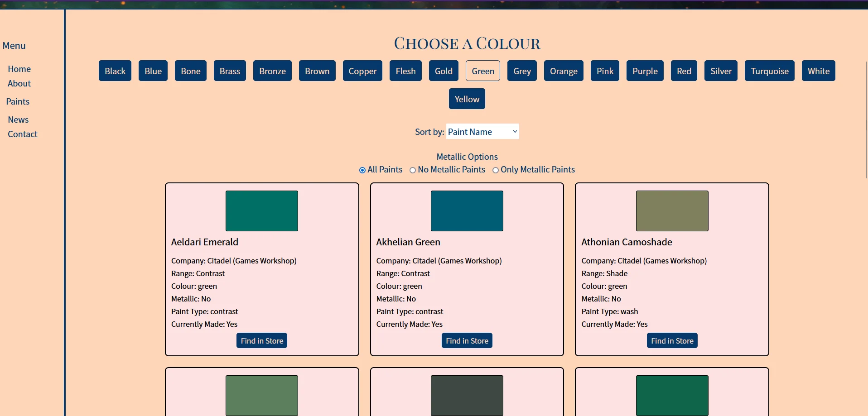868x416 pixels.
Task: Click the Metallic Options label
Action: click(x=467, y=157)
